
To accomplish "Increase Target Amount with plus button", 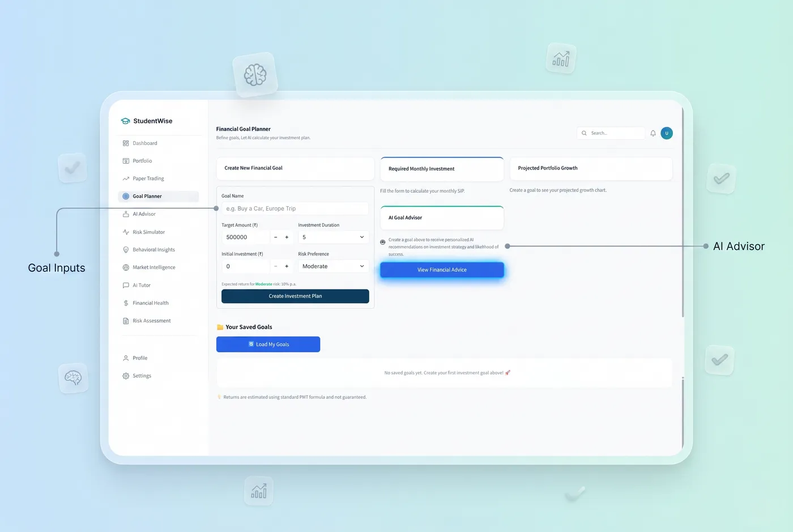I will coord(287,237).
